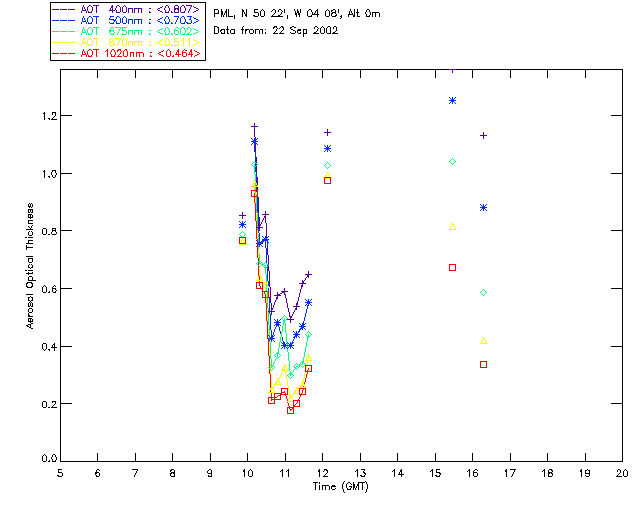
Task: Click the purple dashed line sample in the legend
Action: [x=64, y=9]
